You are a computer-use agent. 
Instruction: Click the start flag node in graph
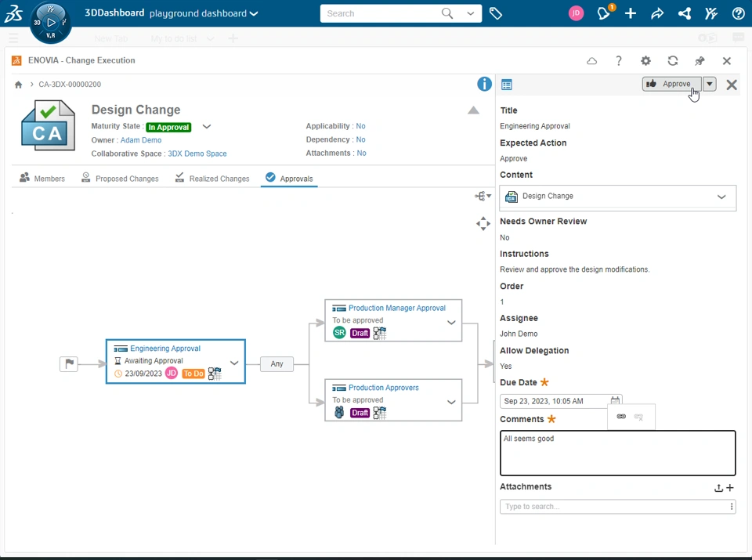pos(69,364)
